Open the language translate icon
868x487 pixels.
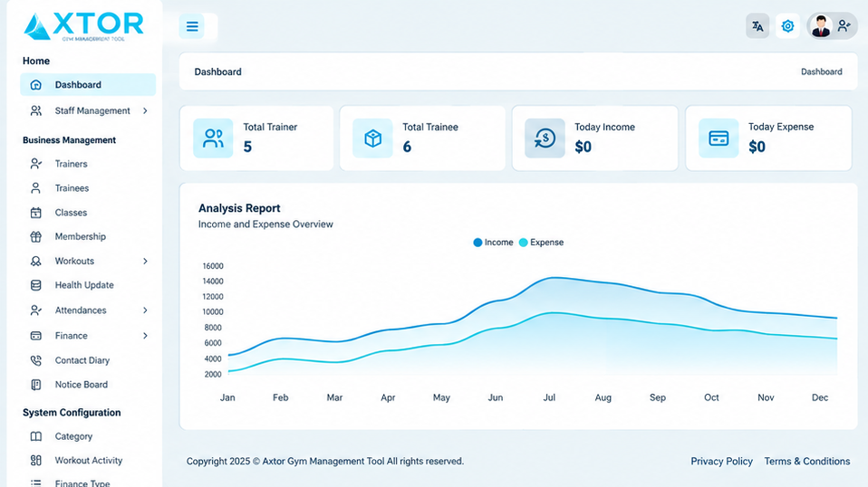[757, 26]
